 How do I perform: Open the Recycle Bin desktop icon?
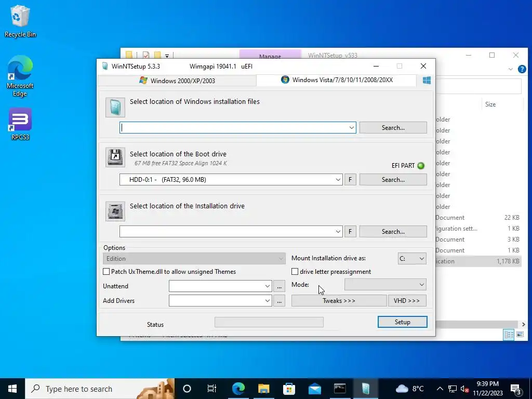click(20, 21)
